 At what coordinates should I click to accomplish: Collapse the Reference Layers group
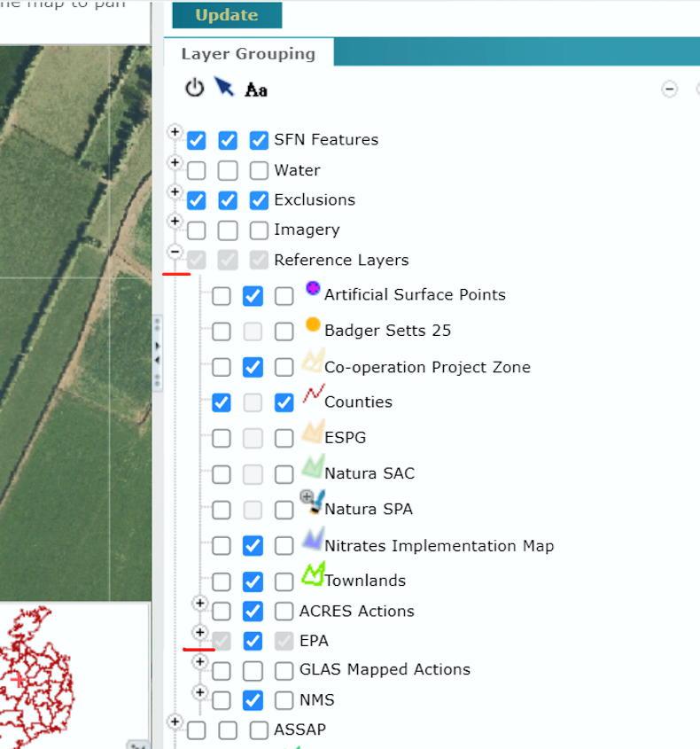click(175, 252)
